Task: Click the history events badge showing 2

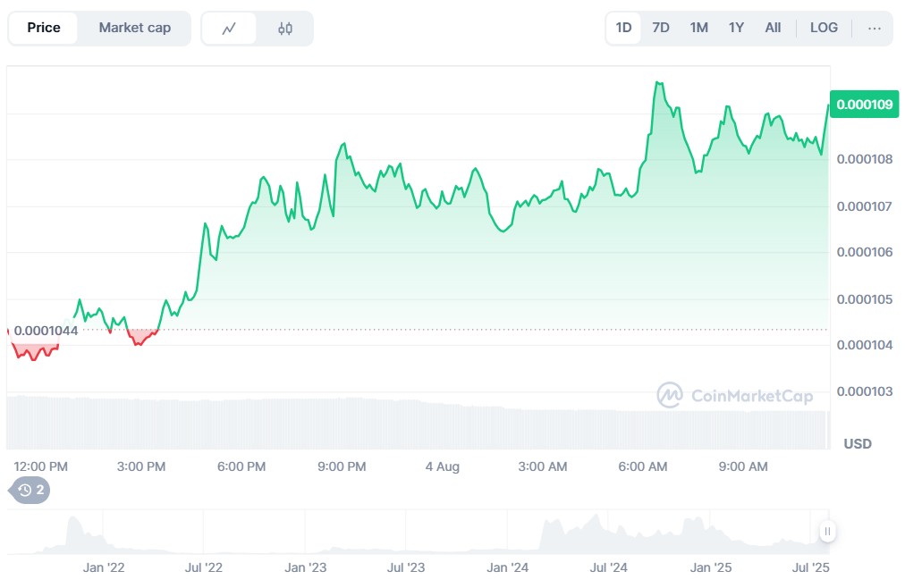Action: (30, 490)
